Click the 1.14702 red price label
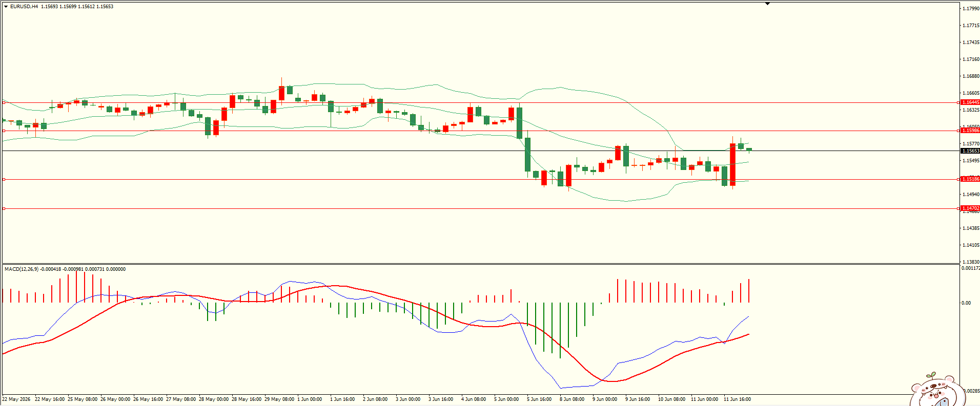980x406 pixels. (x=970, y=208)
